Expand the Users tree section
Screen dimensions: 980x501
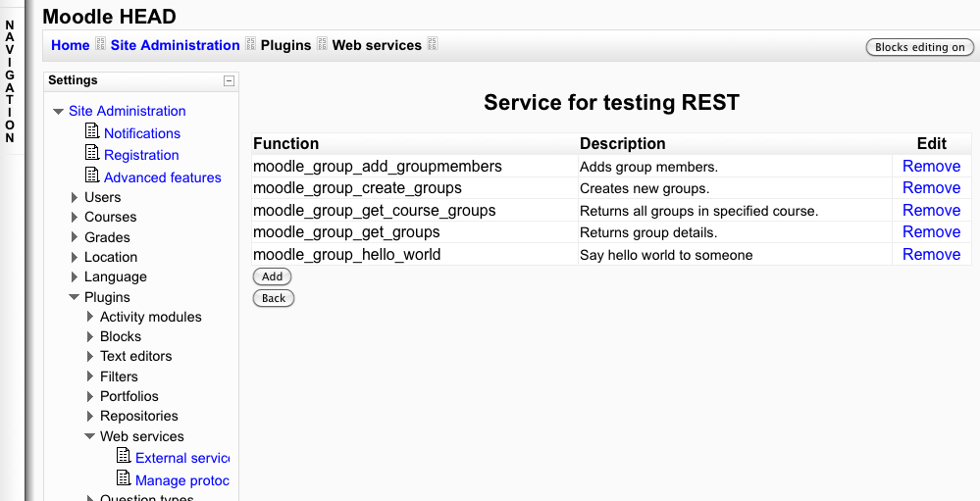75,197
